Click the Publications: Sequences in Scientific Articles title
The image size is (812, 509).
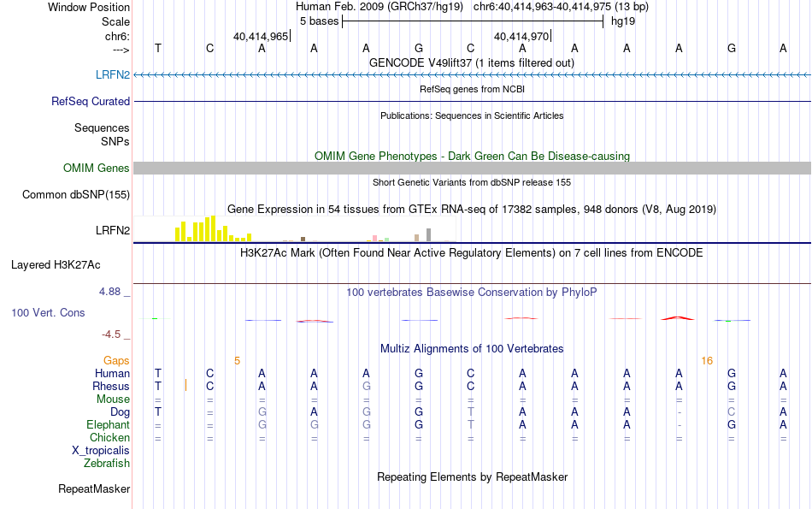click(472, 115)
